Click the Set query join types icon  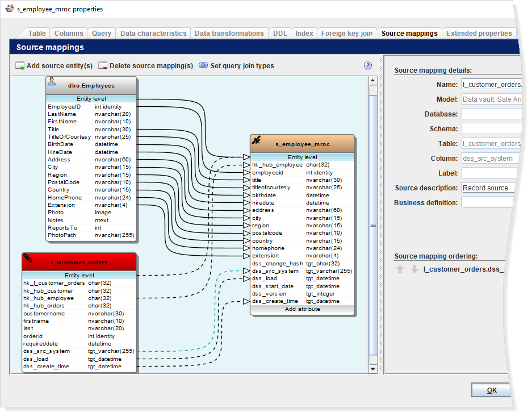203,65
